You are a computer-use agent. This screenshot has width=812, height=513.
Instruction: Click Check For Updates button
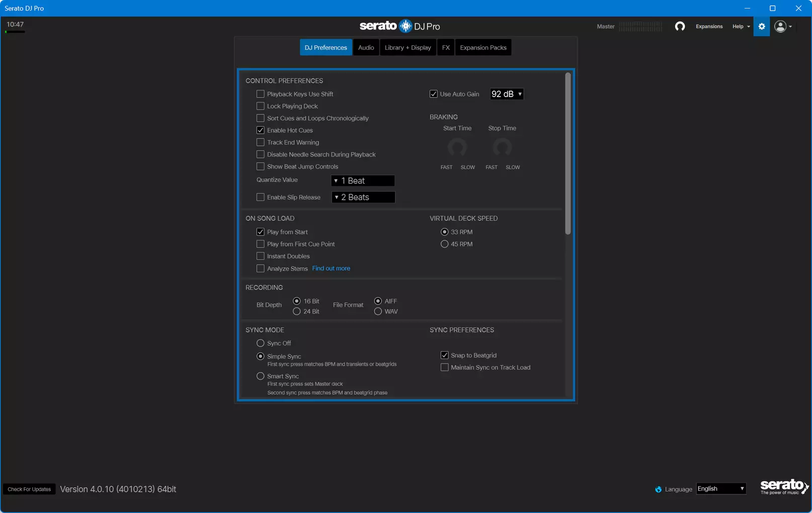[x=29, y=489]
